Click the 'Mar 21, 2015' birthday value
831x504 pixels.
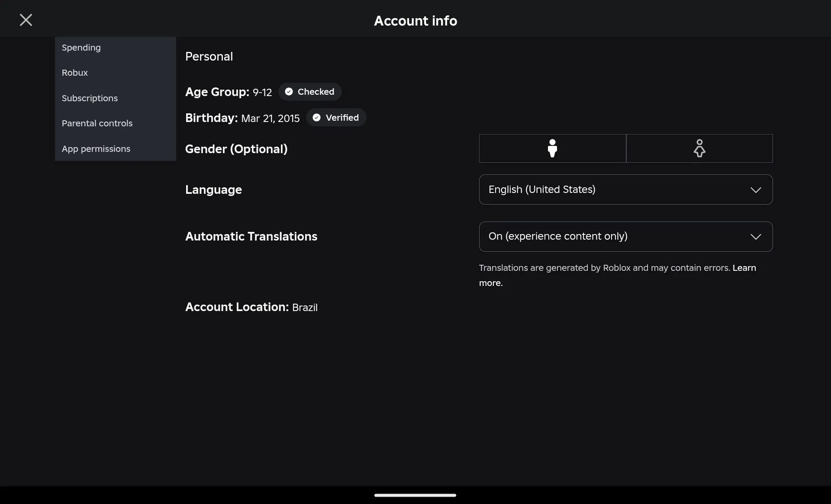271,119
